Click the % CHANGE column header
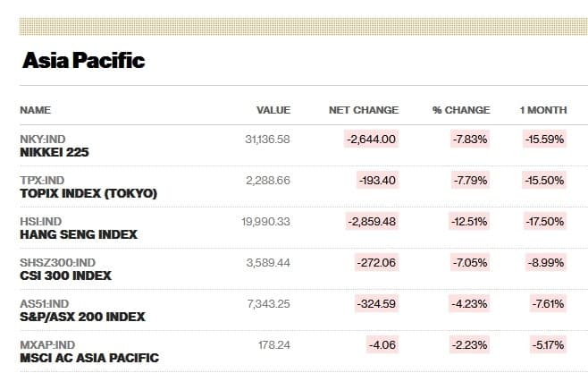Viewport: 588px width, 390px height. (x=461, y=110)
